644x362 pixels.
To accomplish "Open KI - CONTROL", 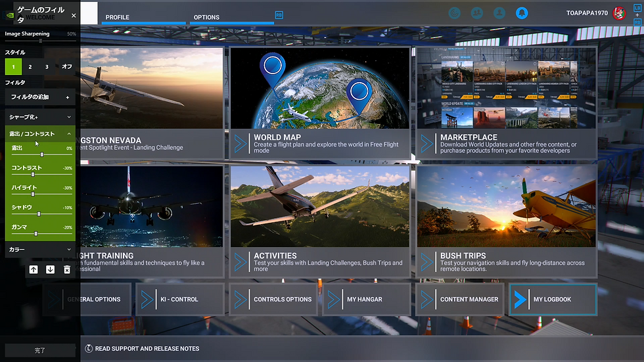I will (179, 299).
